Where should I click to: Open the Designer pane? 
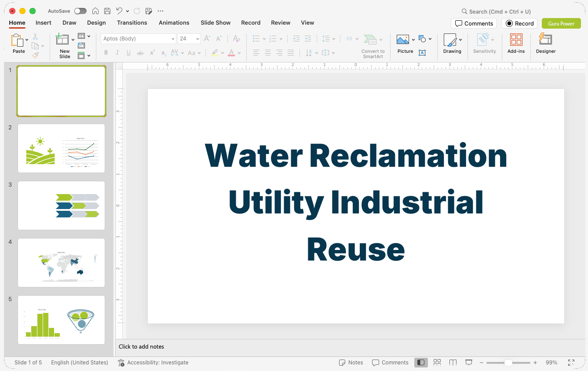click(x=546, y=44)
